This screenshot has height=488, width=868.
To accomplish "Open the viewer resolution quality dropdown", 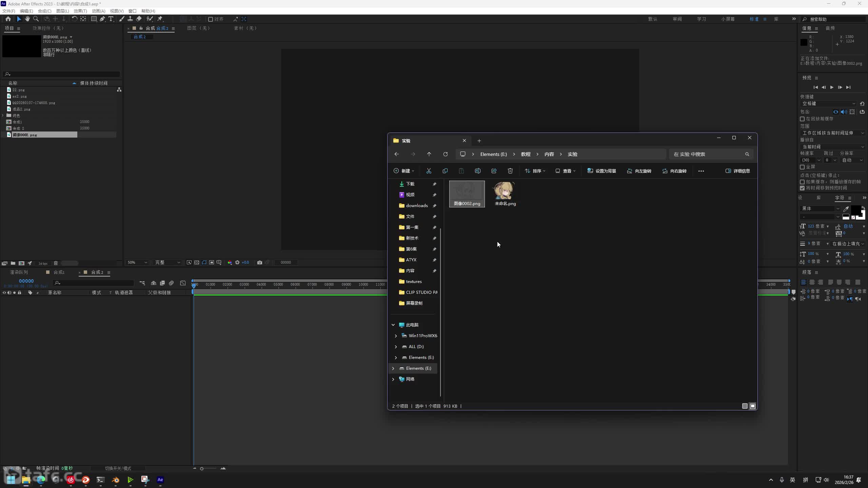I will 167,262.
